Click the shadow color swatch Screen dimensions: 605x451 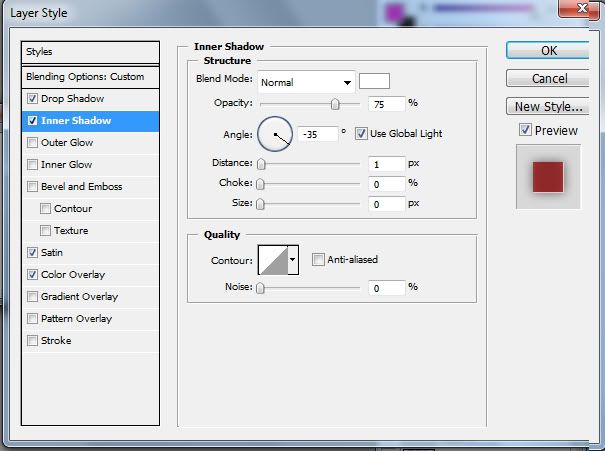(374, 82)
